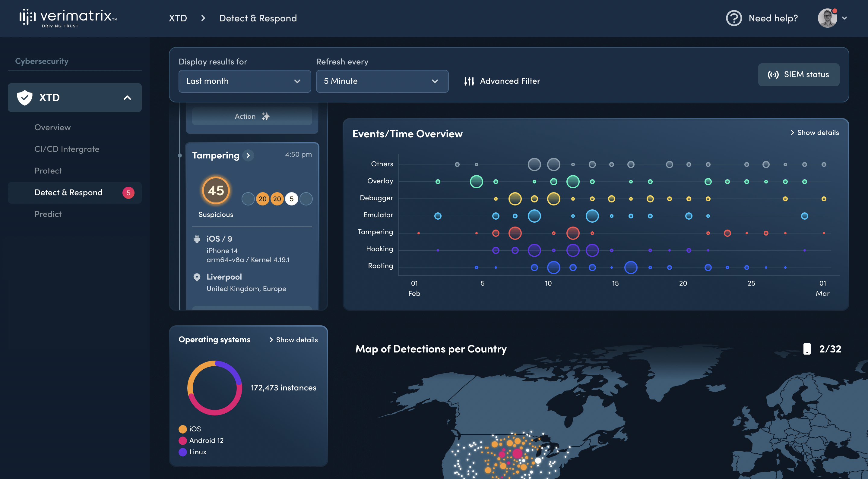Image resolution: width=868 pixels, height=479 pixels.
Task: Click the Verimatrix logo
Action: coord(68,18)
